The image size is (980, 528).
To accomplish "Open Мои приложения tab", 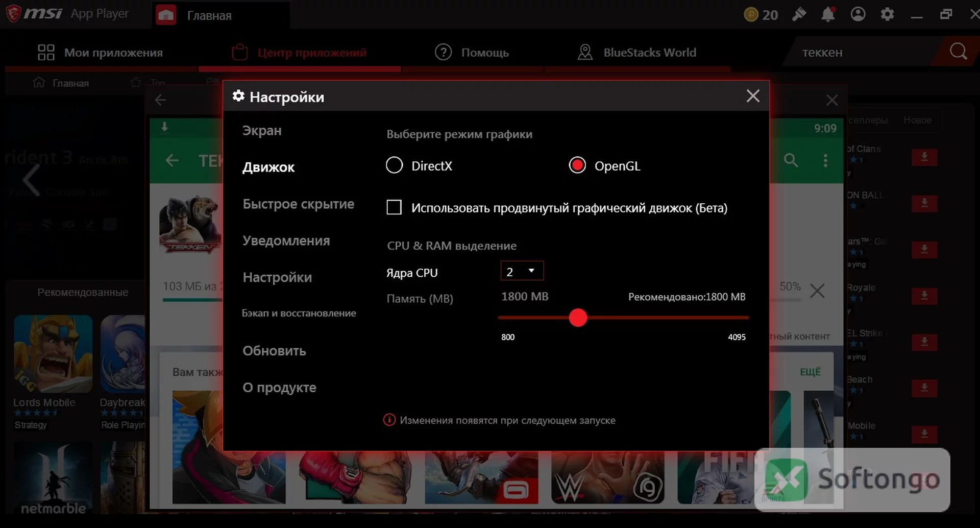I will (101, 53).
